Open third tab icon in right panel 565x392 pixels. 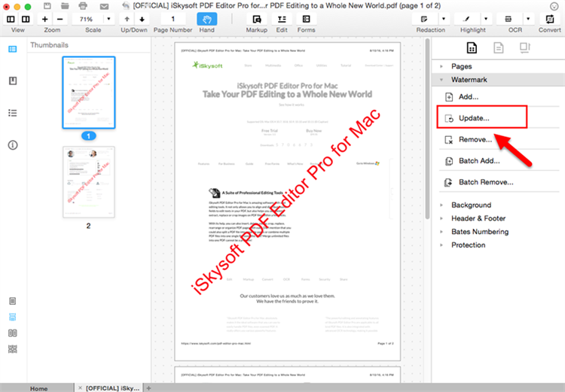pyautogui.click(x=525, y=47)
